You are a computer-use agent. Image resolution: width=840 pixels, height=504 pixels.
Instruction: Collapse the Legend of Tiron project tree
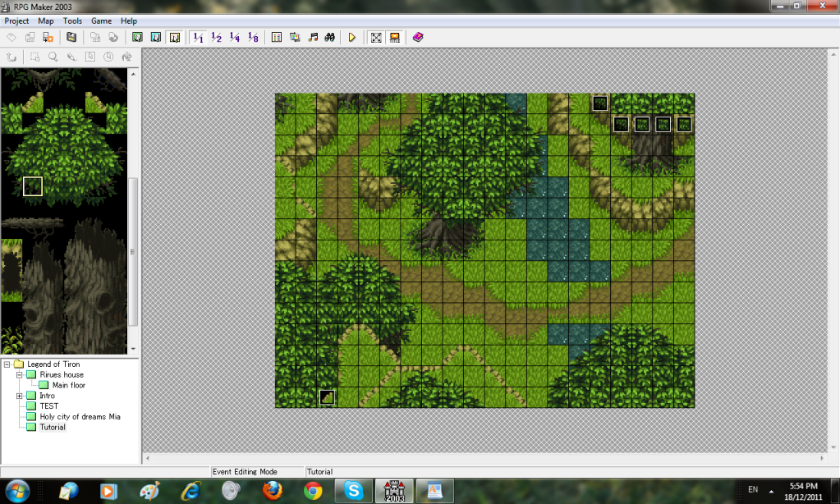coord(7,364)
